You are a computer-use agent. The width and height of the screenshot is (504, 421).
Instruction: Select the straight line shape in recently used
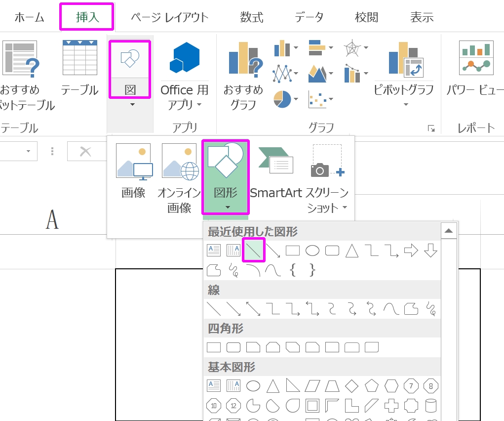click(x=254, y=251)
